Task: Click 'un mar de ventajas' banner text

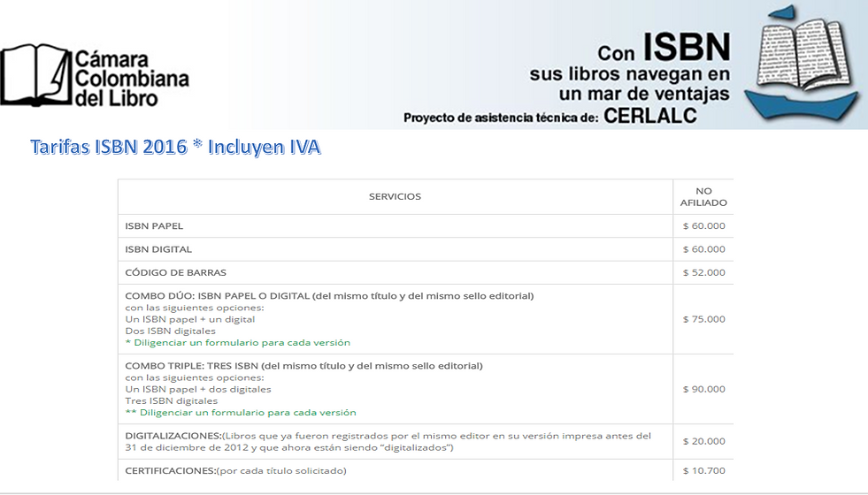Action: [644, 94]
